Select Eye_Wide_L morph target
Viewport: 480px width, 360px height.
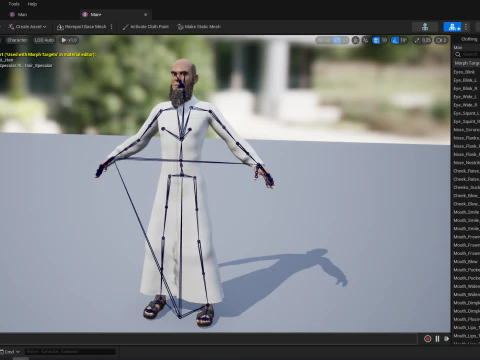pos(465,97)
